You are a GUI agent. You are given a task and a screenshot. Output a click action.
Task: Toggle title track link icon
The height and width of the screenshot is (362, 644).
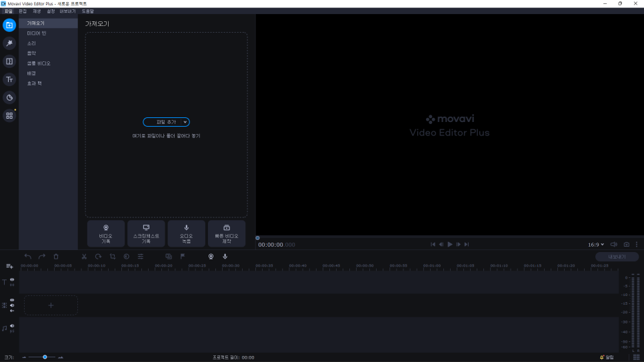(x=12, y=285)
